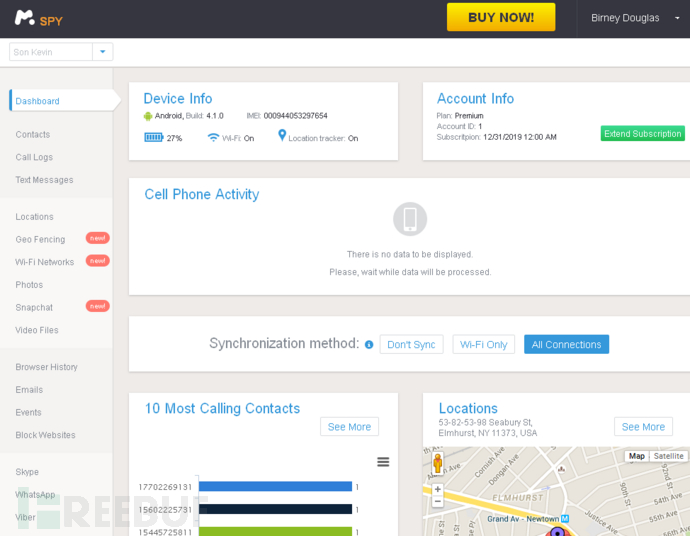Zoom in on the map

click(437, 489)
